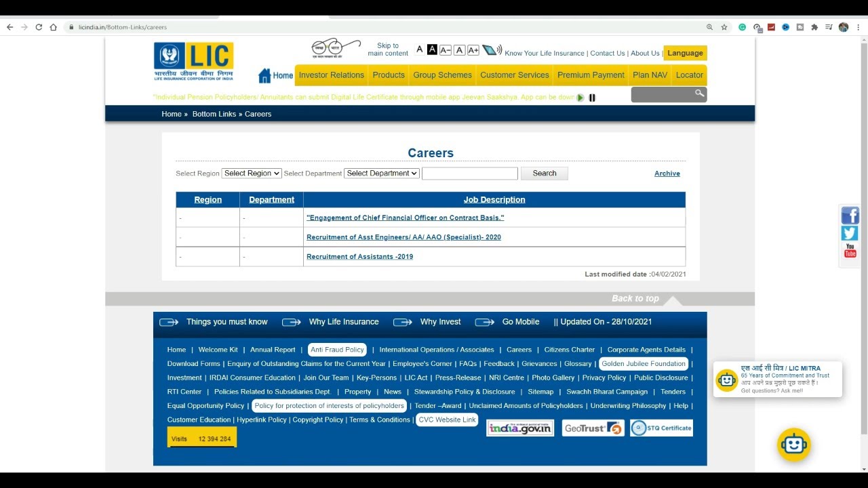Select the black high-contrast A icon
The height and width of the screenshot is (488, 868).
coord(432,49)
